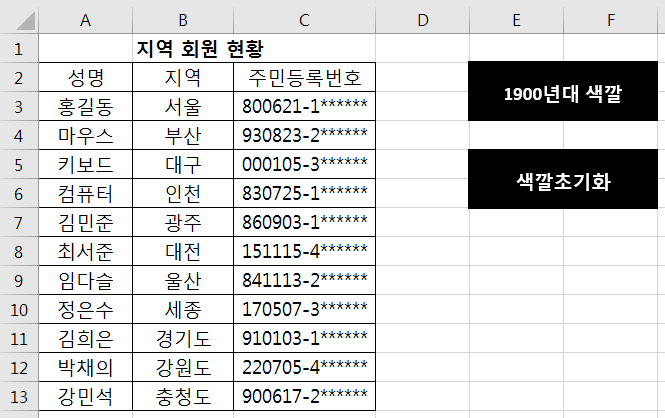Screen dimensions: 665x418
Task: Select column F header
Action: (611, 20)
